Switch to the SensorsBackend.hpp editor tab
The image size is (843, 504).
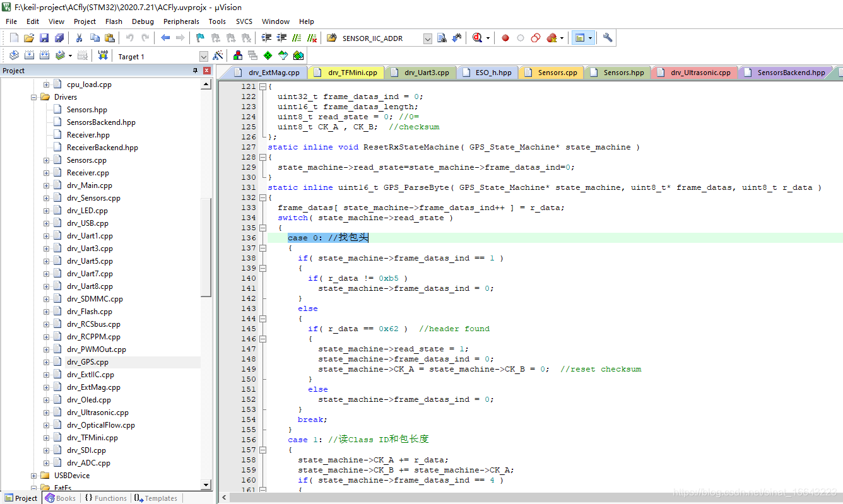784,73
